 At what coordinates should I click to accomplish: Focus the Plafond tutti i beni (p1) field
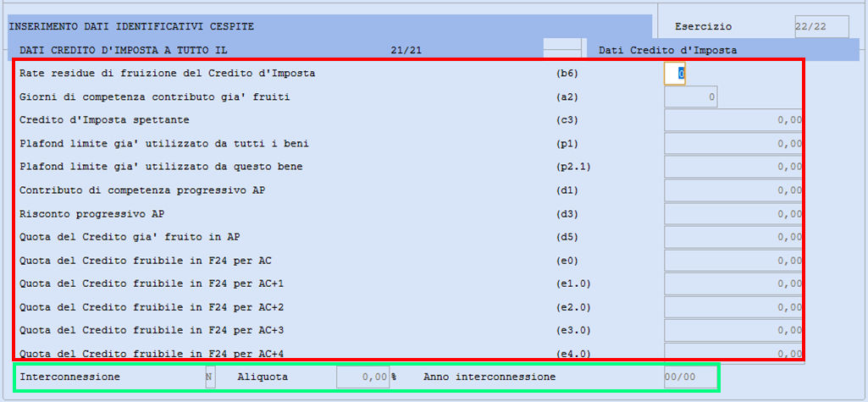point(733,144)
